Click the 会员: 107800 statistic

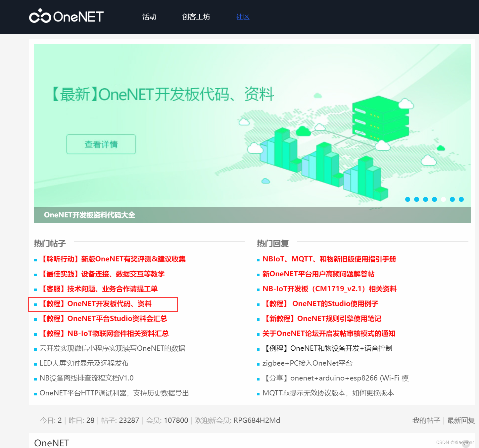(167, 421)
